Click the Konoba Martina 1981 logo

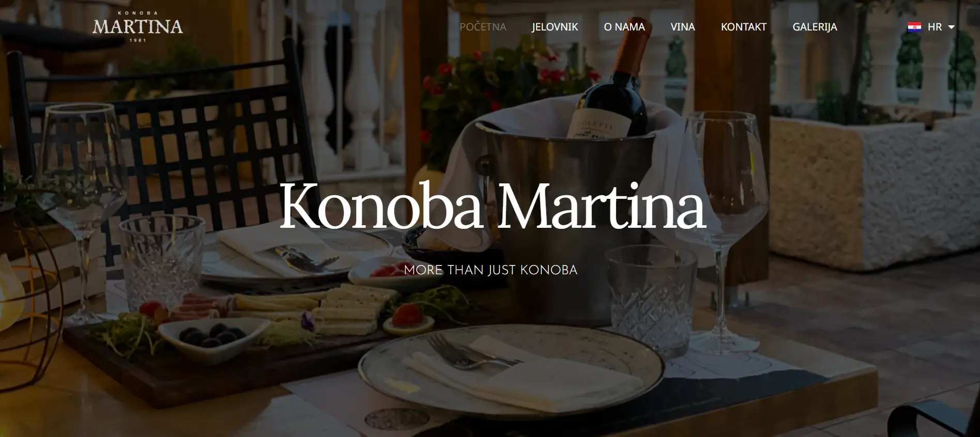coord(137,27)
